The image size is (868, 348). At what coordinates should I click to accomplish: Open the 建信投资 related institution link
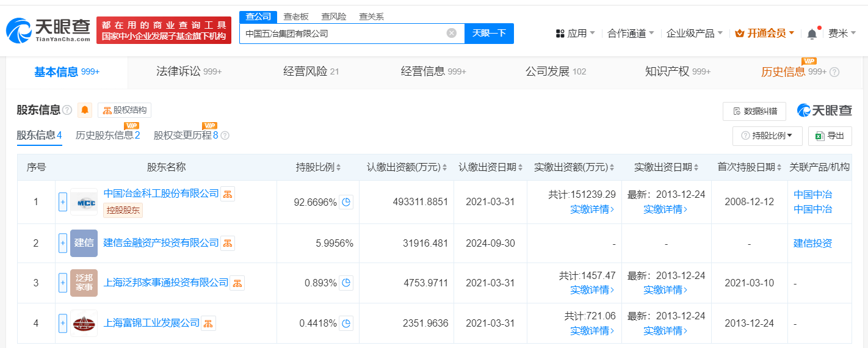[x=812, y=243]
